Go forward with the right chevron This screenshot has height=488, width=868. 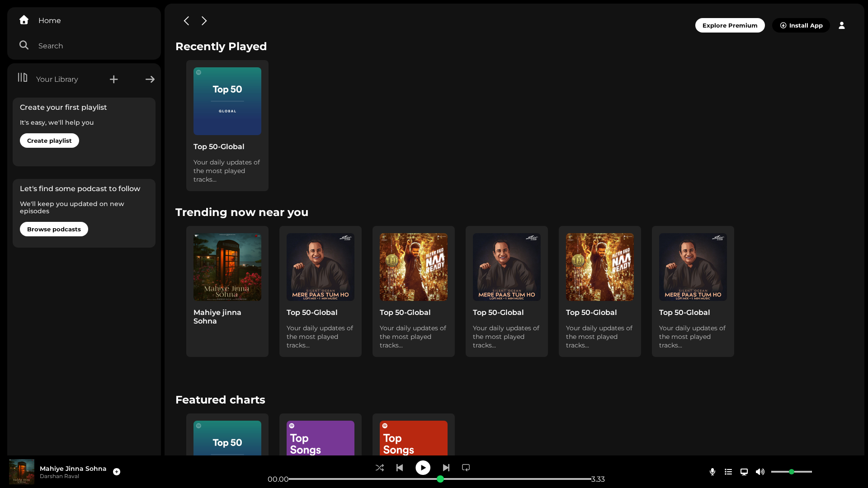(x=204, y=21)
